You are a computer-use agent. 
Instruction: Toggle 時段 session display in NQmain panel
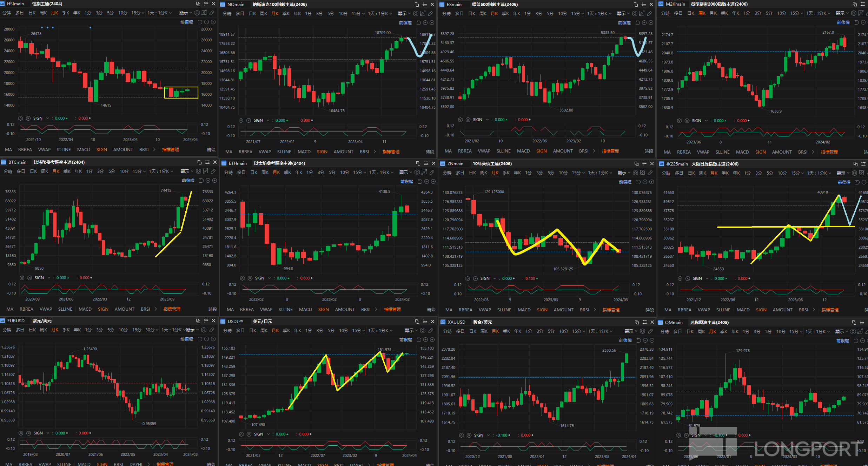pyautogui.click(x=430, y=152)
